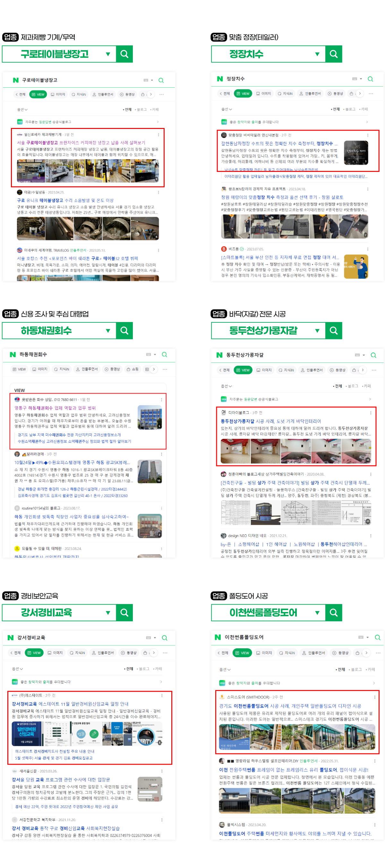Open 창원 예랑이의 맞춤정장 치수 측정 result

tap(282, 198)
